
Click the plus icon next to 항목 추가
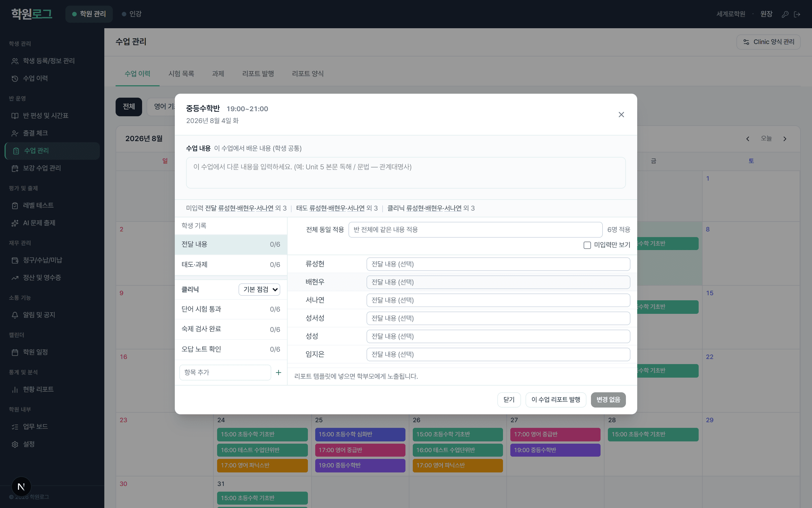(279, 372)
